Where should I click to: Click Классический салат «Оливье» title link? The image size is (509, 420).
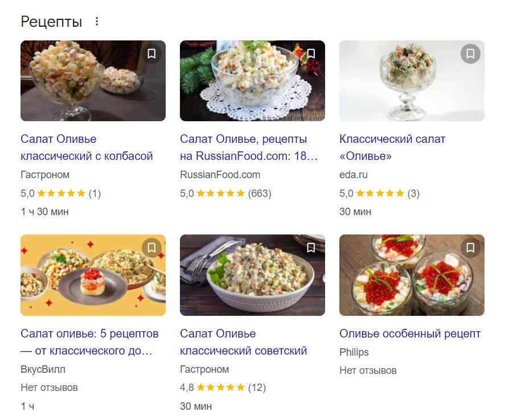(x=392, y=147)
